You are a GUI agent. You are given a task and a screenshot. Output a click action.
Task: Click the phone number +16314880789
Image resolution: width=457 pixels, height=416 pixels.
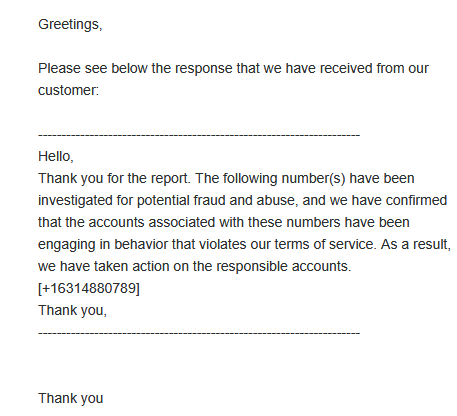(x=89, y=288)
